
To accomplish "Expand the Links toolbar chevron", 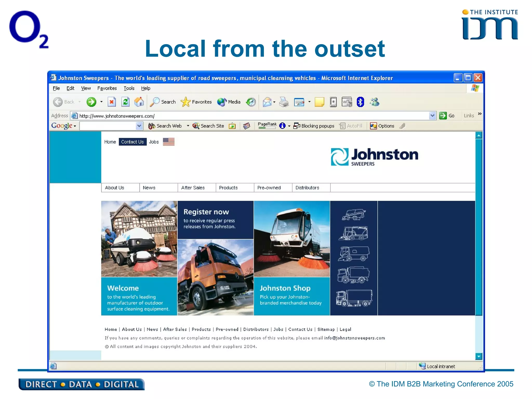I will [480, 114].
